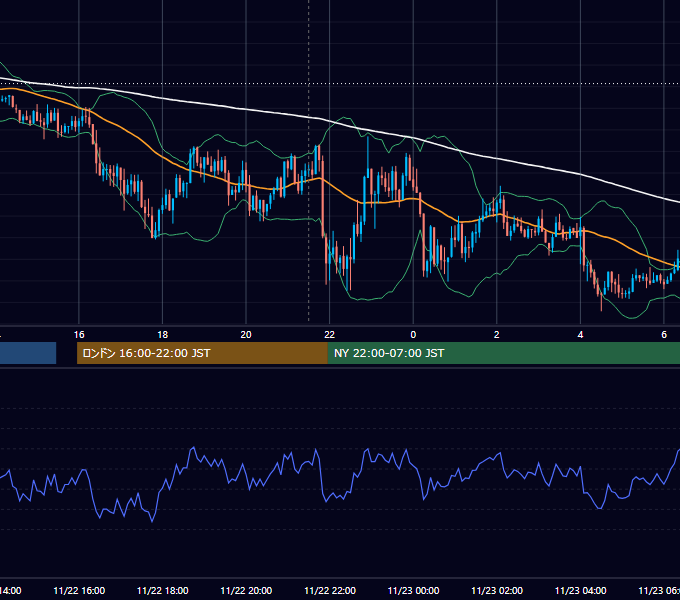Click the "11/22 16:00" date label
Image resolution: width=680 pixels, height=600 pixels.
79,590
